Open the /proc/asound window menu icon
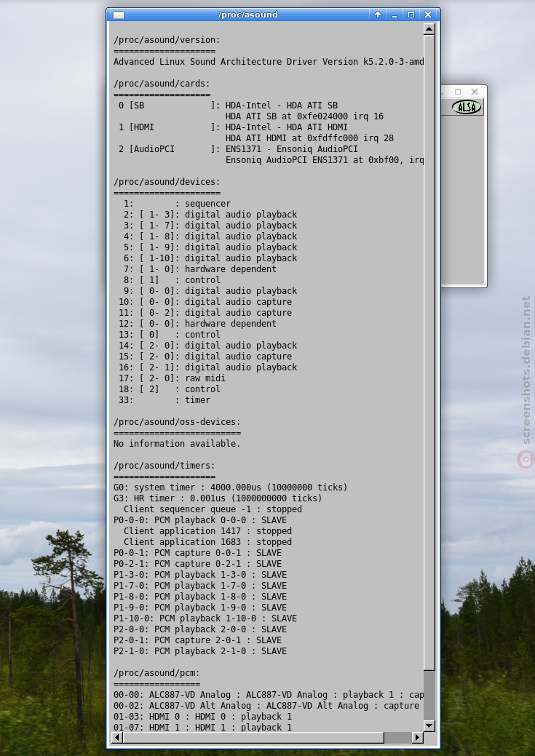Viewport: 535px width, 756px height. point(119,15)
